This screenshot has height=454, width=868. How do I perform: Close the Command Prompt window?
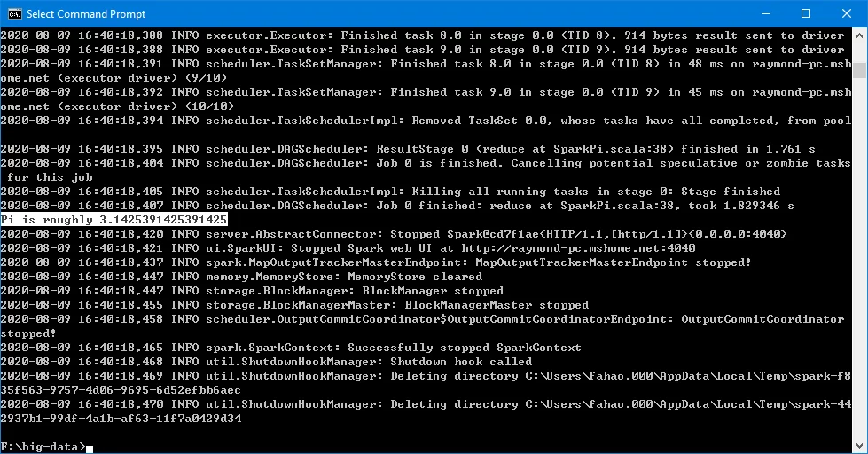coord(847,14)
